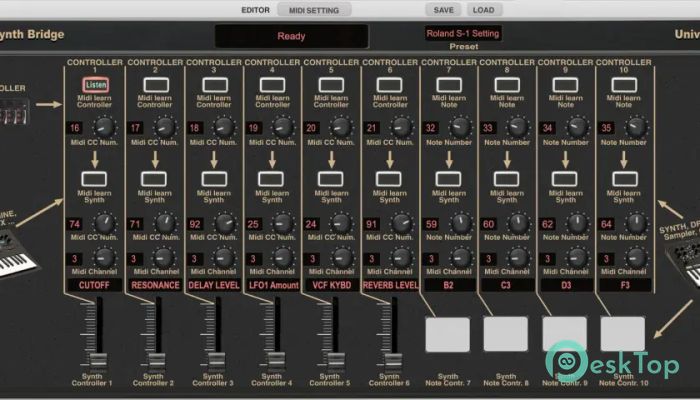Click the Midi Channel knob in Controller 10
700x400 pixels.
pyautogui.click(x=636, y=258)
